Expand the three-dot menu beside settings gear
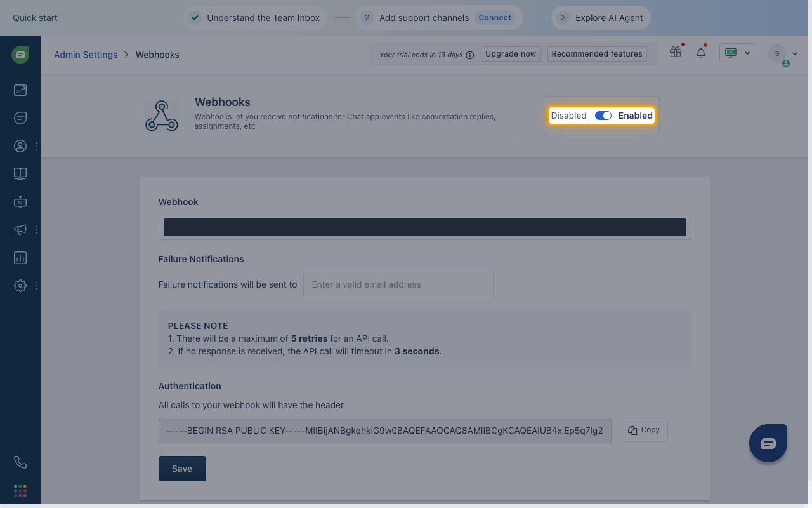812x508 pixels. [x=37, y=286]
